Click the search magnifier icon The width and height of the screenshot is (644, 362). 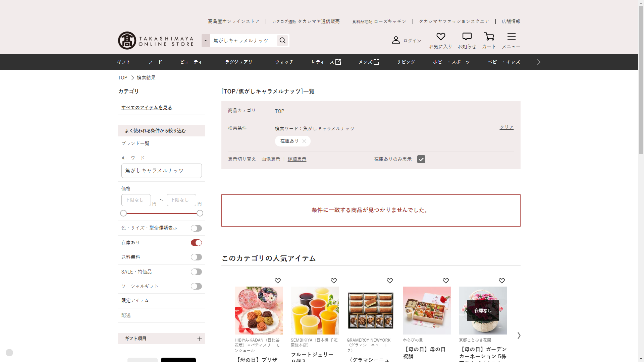click(x=282, y=41)
